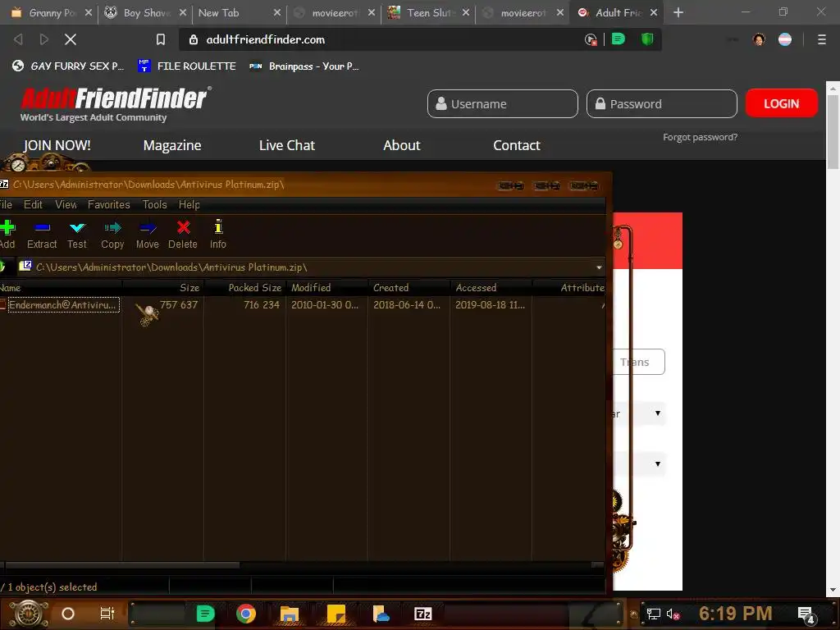Click the browser Back arrow
This screenshot has width=840, height=630.
(18, 39)
